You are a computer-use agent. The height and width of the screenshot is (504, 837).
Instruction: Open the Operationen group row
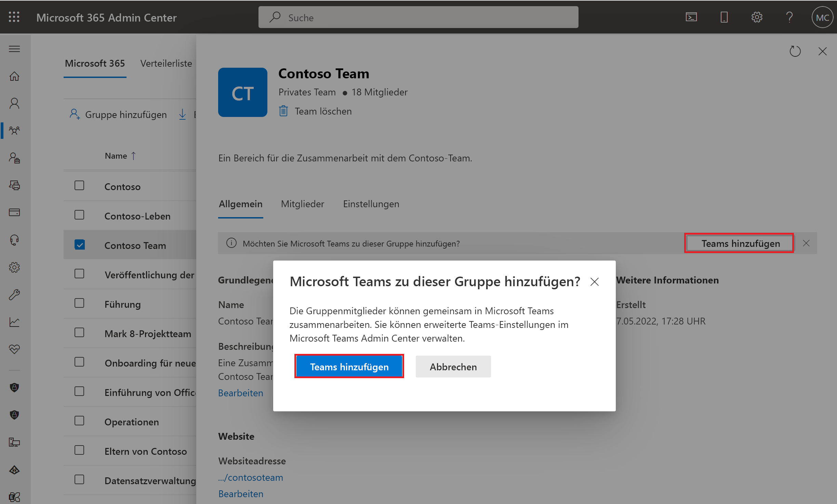132,422
